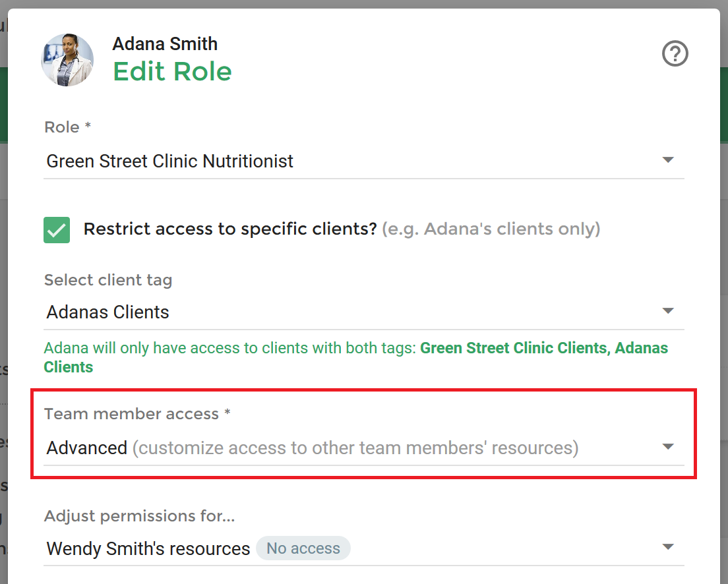Click the Adjust permissions for label
The height and width of the screenshot is (584, 728).
tap(139, 515)
